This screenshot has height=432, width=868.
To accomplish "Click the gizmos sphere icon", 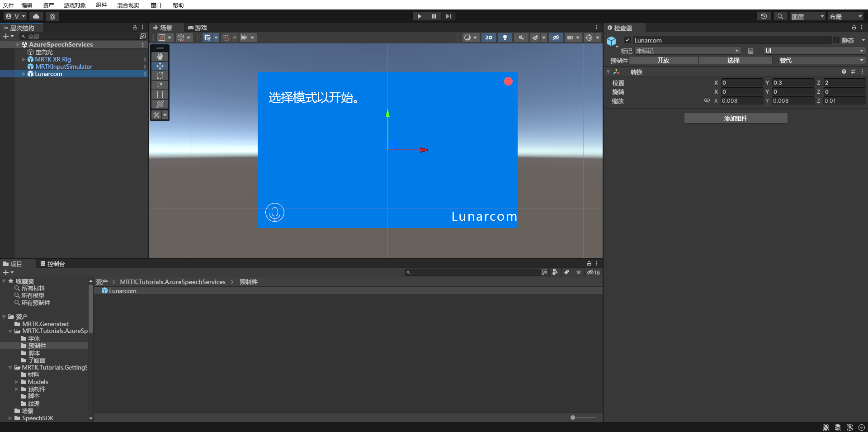I will click(x=589, y=38).
